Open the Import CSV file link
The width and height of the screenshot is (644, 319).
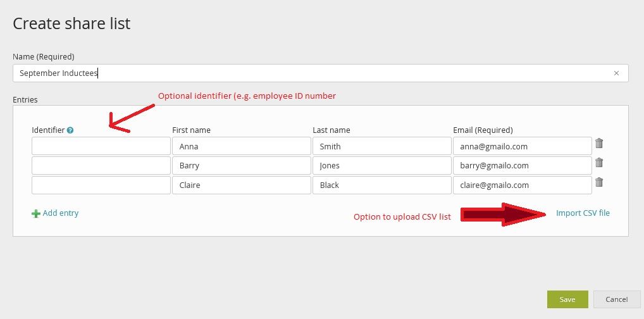click(583, 213)
